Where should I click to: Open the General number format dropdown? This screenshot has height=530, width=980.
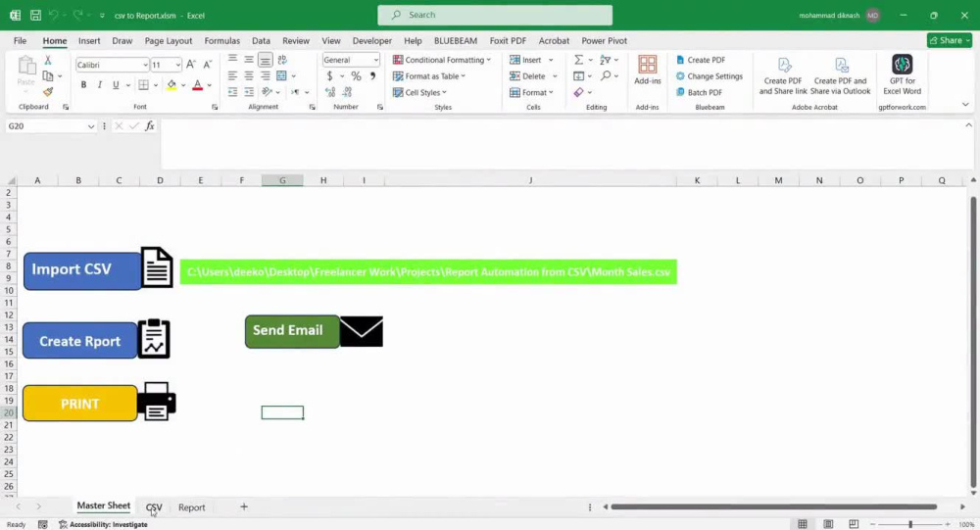coord(375,60)
